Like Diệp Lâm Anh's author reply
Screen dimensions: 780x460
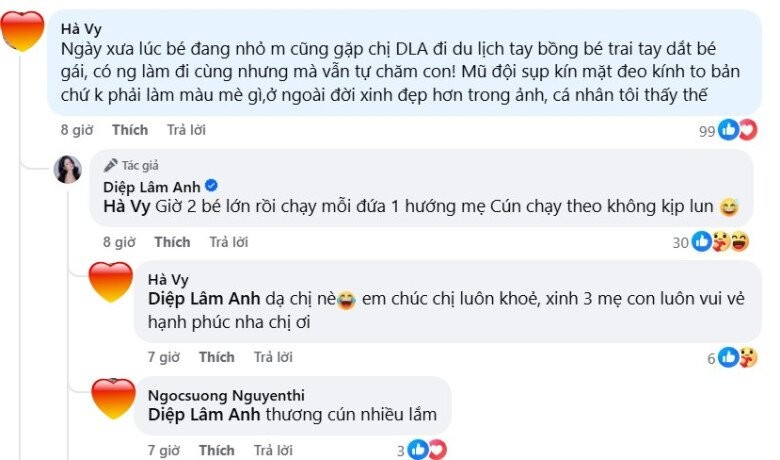click(x=173, y=242)
